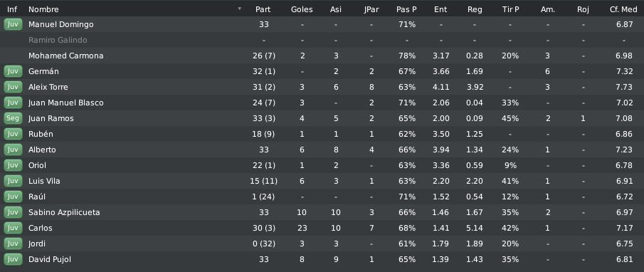Click the Juv badge beside David Pujol
Screen dimensions: 644x272
click(x=13, y=259)
